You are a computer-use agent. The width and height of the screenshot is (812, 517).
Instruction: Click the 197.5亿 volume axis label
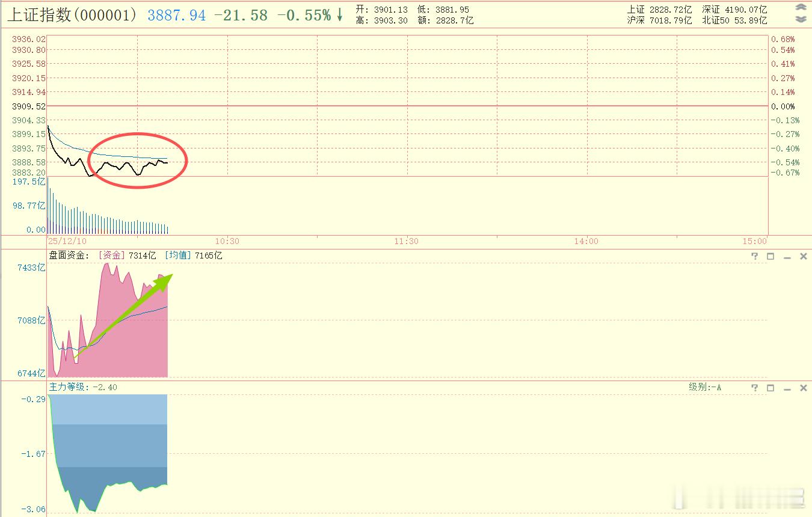click(x=29, y=182)
